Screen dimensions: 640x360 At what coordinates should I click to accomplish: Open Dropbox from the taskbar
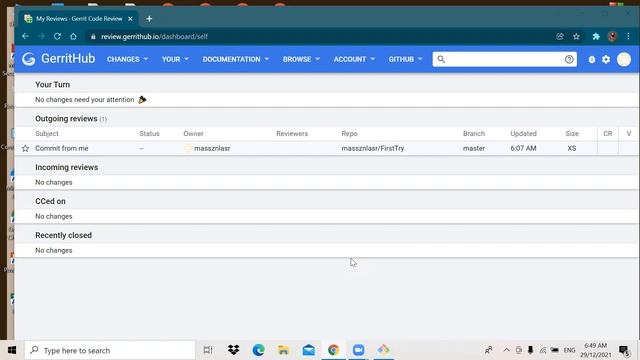point(233,350)
